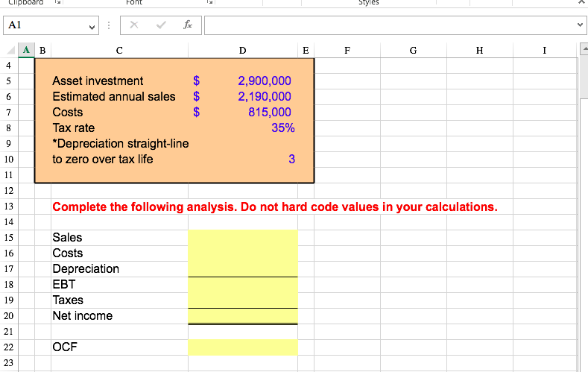Click the Asset investment label
This screenshot has height=372, width=588.
click(98, 81)
